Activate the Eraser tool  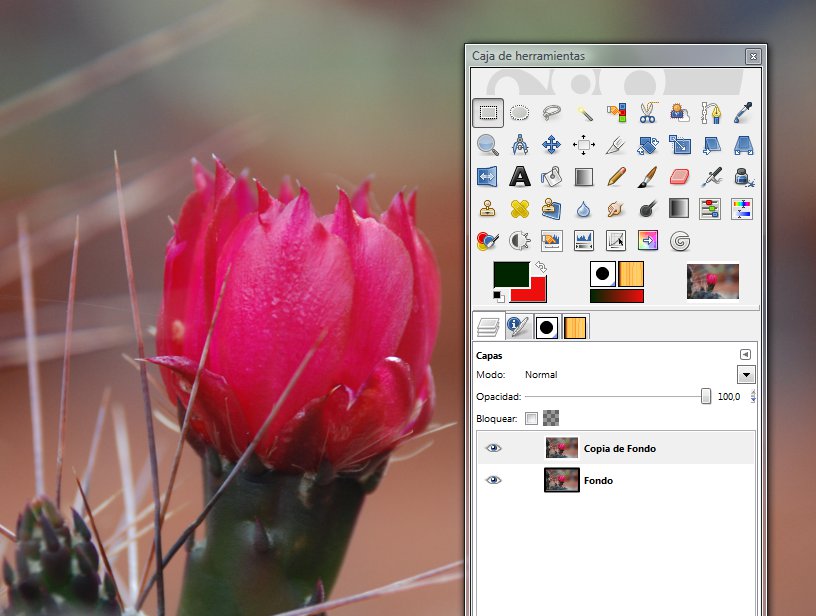pos(679,177)
